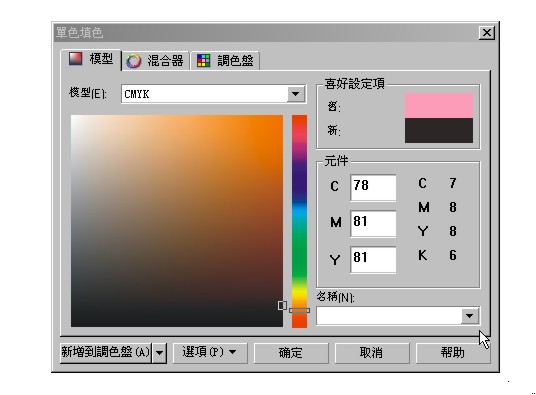Screen dimensions: 536x395
Task: Click the new dark color swatch
Action: [x=439, y=131]
